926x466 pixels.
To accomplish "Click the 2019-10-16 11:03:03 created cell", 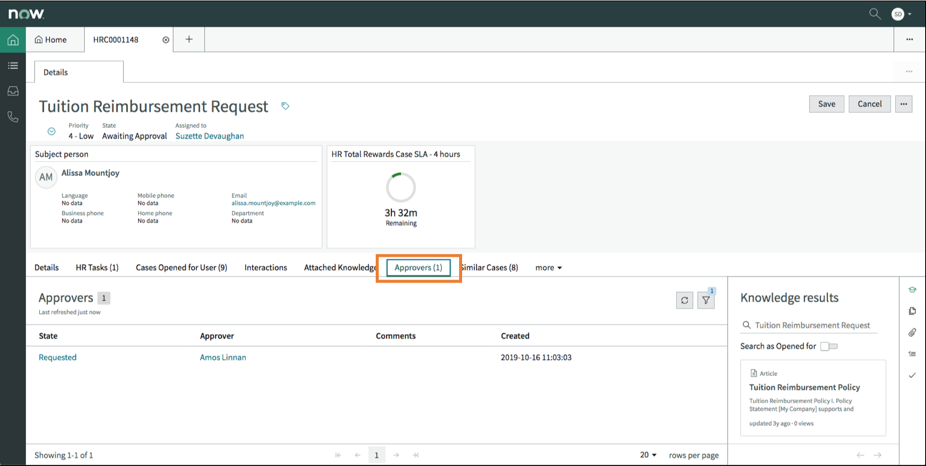I will click(x=536, y=357).
